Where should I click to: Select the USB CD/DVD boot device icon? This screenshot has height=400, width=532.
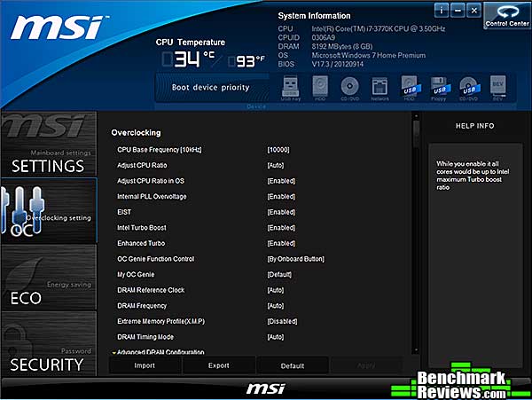pyautogui.click(x=469, y=88)
